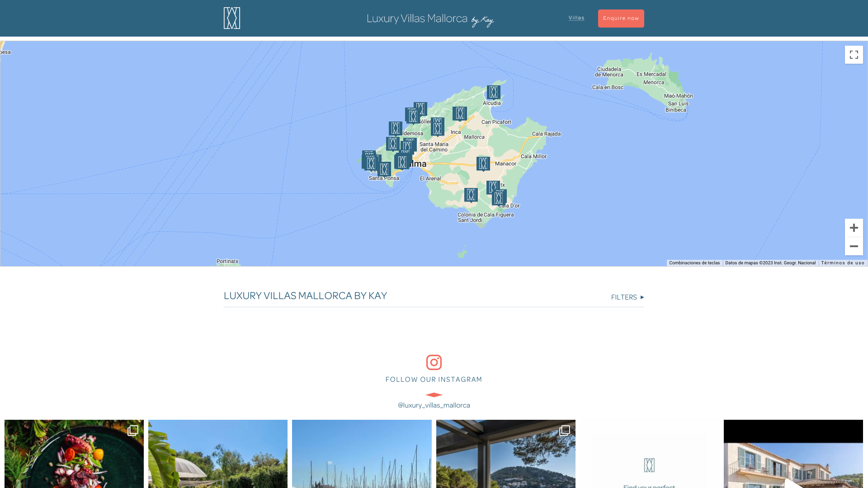This screenshot has width=868, height=488.
Task: Click the Ciudadela de Menorca map label
Action: pos(609,72)
